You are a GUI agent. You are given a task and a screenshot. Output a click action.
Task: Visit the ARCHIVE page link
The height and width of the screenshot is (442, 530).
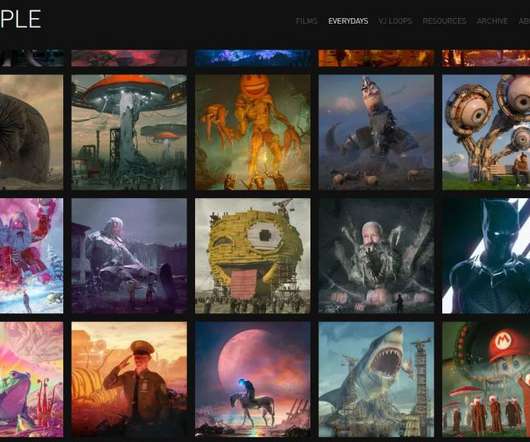[x=492, y=21]
